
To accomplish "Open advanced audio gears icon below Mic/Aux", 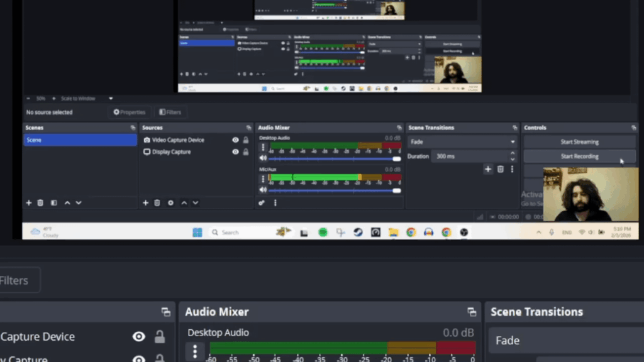I will coord(262,203).
